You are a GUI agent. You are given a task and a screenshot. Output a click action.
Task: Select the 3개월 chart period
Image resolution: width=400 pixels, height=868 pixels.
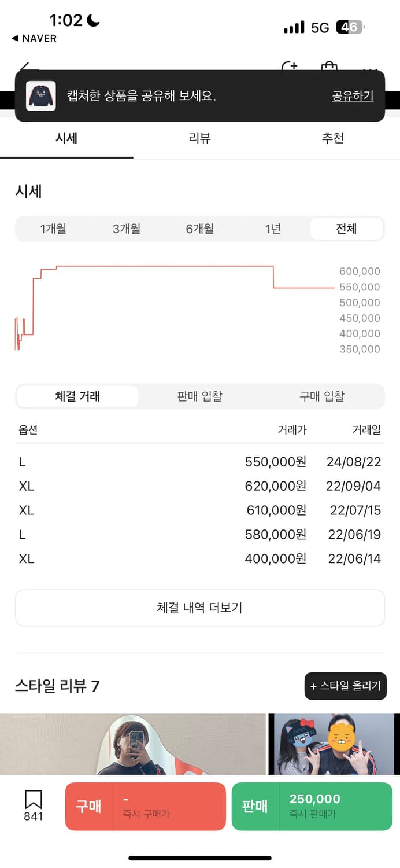(x=127, y=229)
